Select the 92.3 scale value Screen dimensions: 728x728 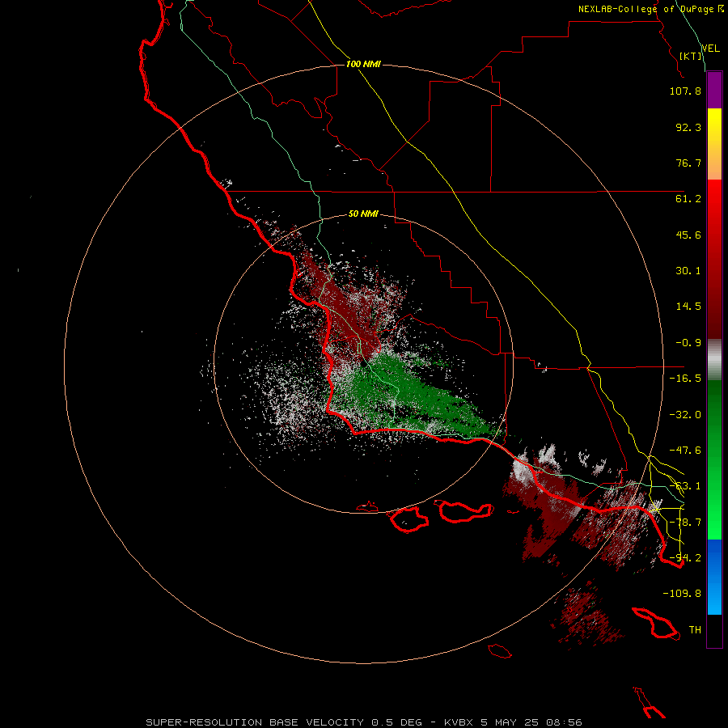pyautogui.click(x=688, y=127)
